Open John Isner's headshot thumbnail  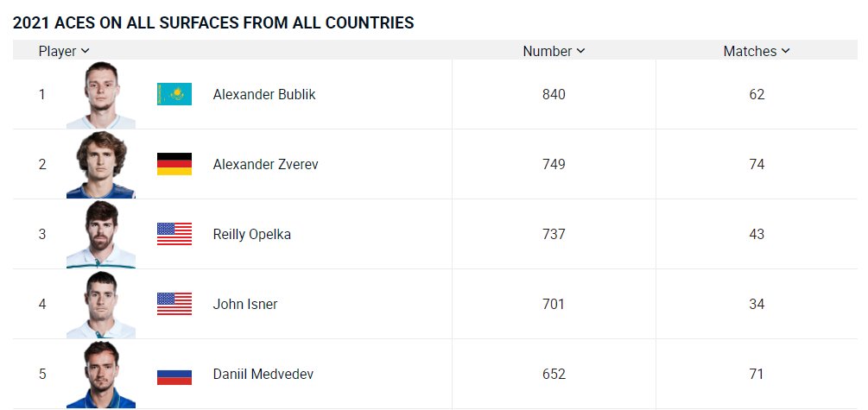(x=101, y=305)
